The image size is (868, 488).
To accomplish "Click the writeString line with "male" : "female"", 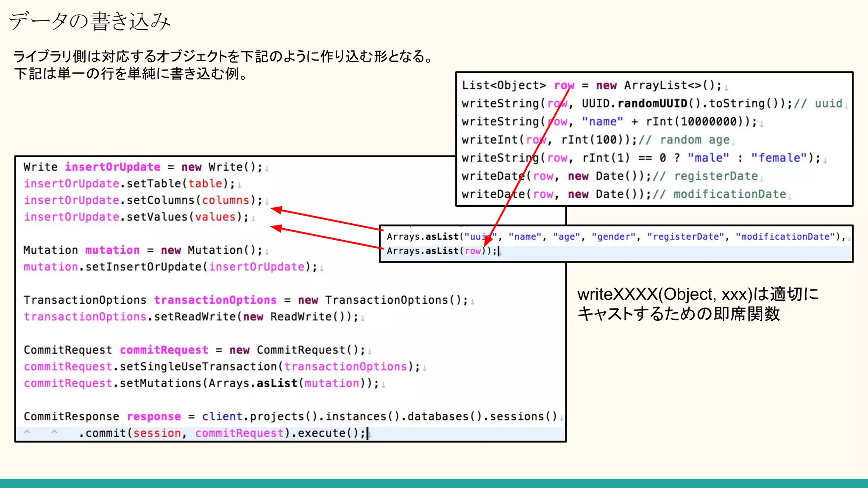I will pos(641,158).
